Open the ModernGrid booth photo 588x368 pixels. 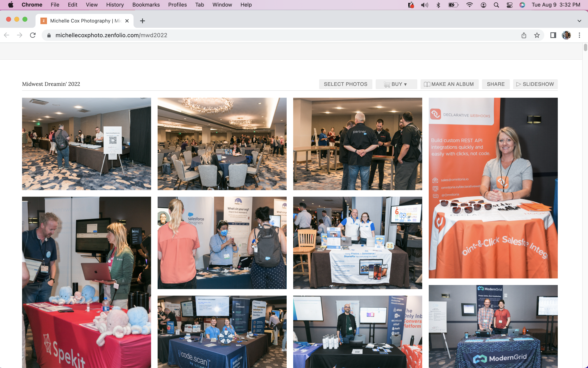(x=493, y=326)
